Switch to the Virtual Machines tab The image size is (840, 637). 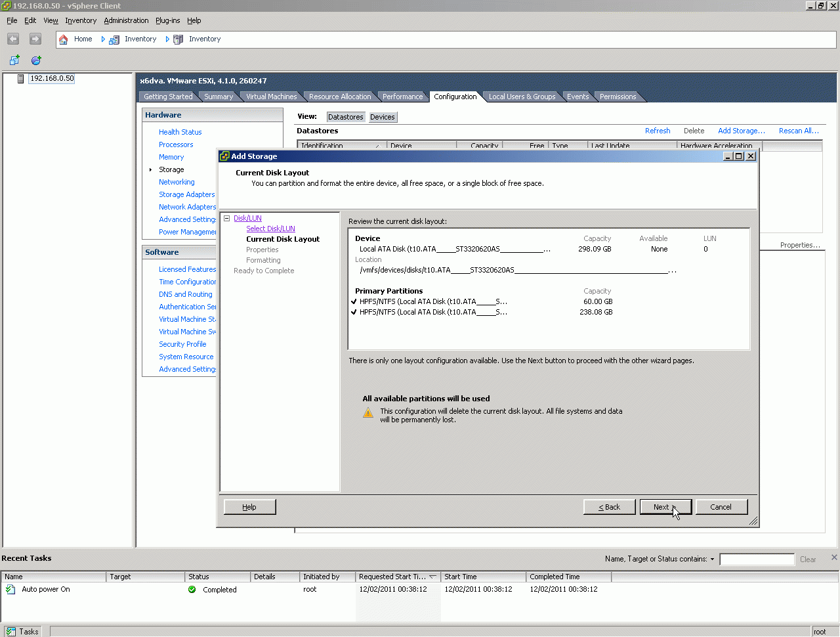[x=271, y=97]
